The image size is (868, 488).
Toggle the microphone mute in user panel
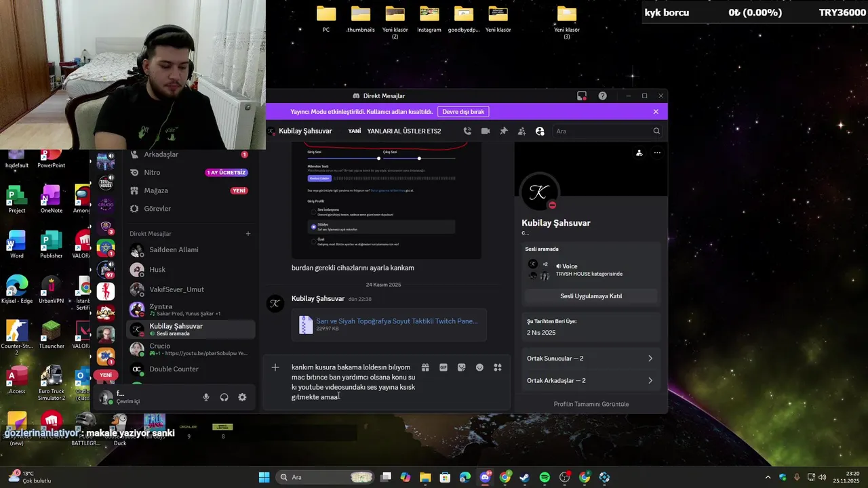(206, 398)
